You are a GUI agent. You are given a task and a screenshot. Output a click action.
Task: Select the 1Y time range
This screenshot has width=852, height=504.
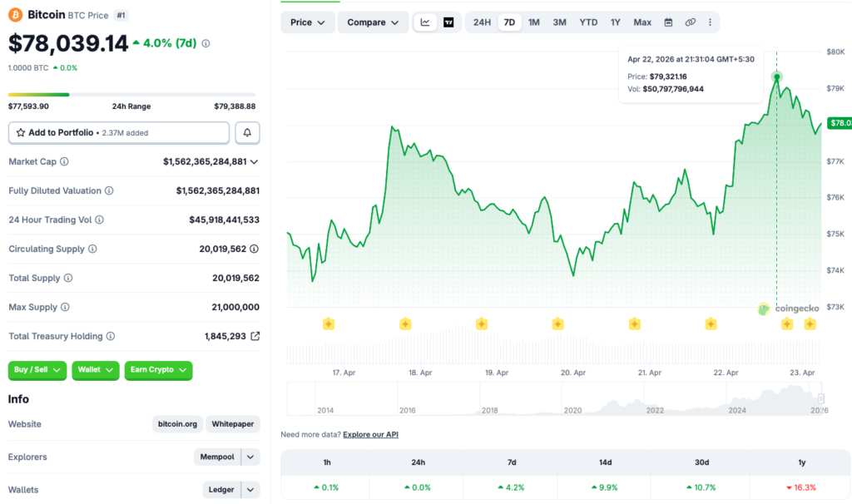[615, 22]
